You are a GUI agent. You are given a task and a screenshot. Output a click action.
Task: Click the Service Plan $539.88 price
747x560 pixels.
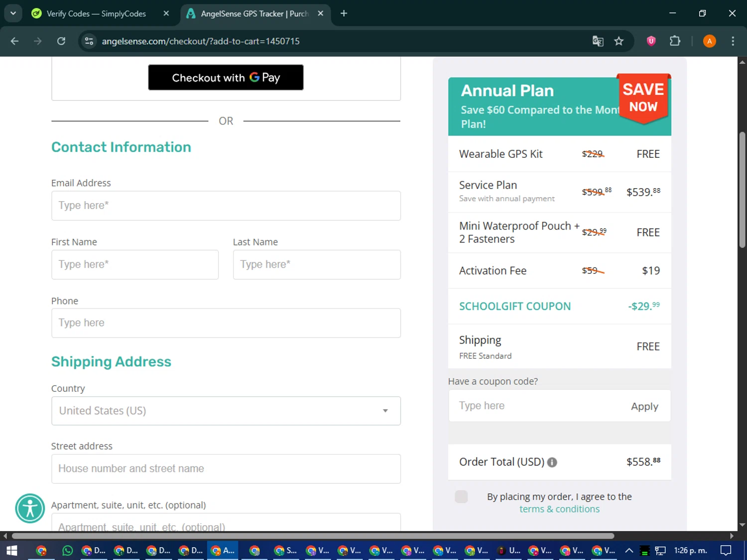coord(643,192)
